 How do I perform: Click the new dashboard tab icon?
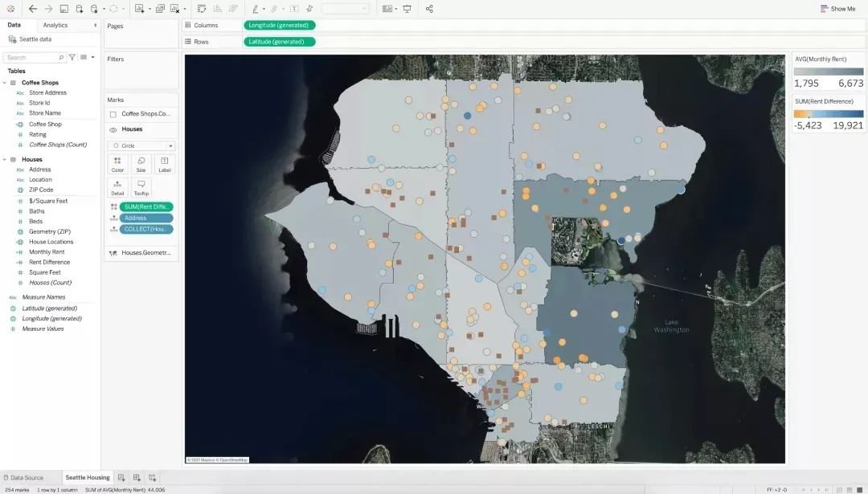tap(137, 477)
